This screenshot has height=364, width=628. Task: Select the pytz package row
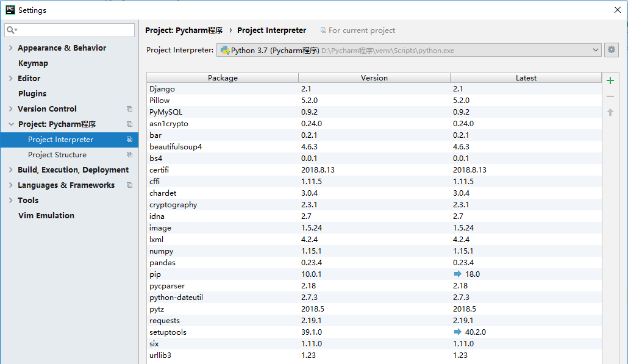(x=374, y=309)
